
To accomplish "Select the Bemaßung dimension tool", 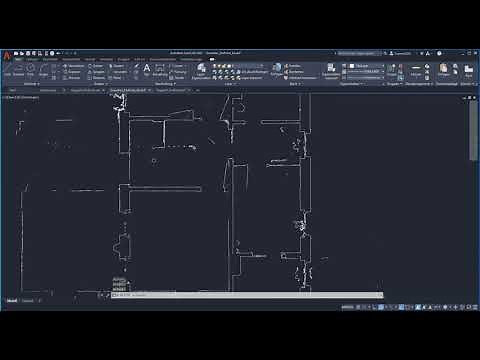I will [160, 70].
